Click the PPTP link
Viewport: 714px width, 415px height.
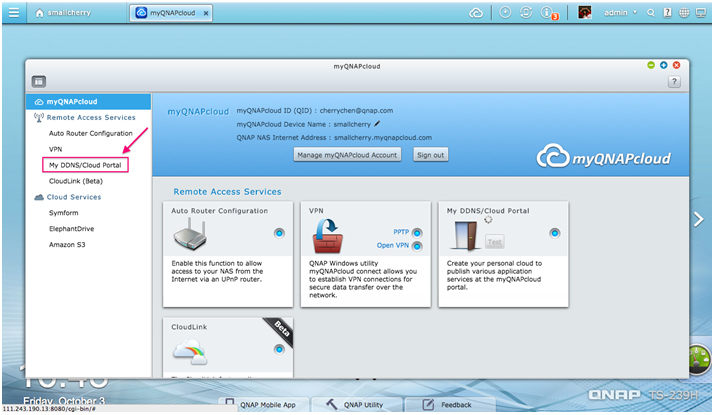[x=401, y=232]
